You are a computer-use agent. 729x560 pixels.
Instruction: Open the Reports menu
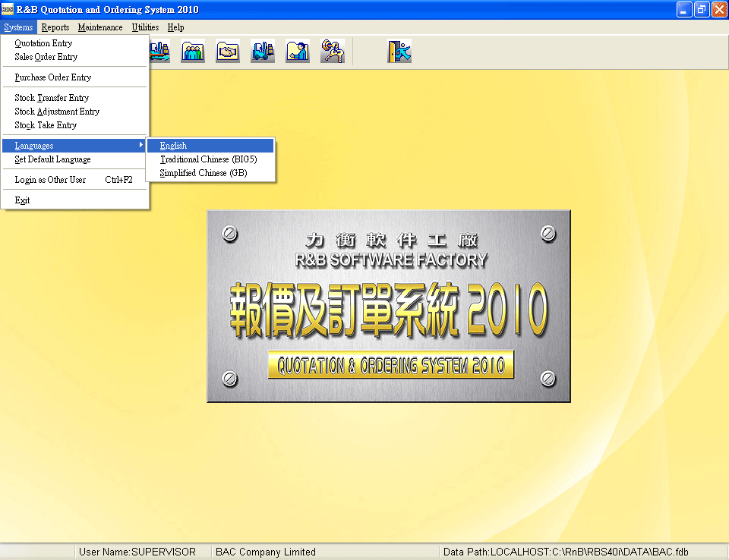55,27
